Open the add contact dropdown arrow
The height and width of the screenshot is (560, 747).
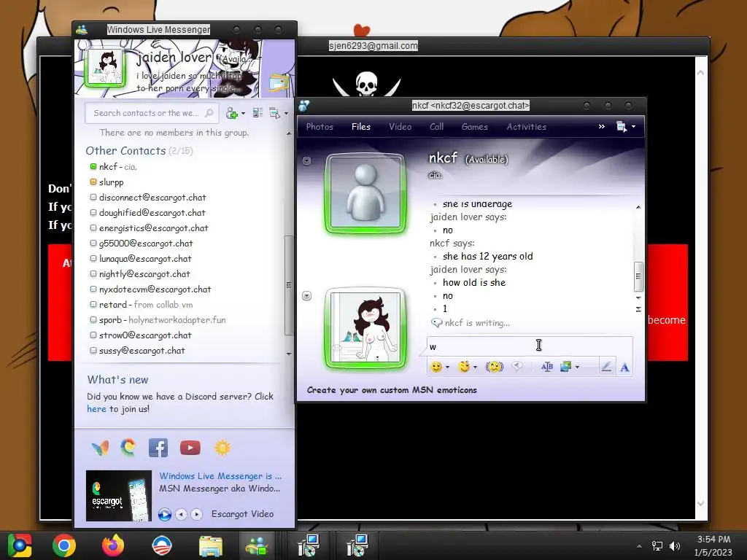243,113
